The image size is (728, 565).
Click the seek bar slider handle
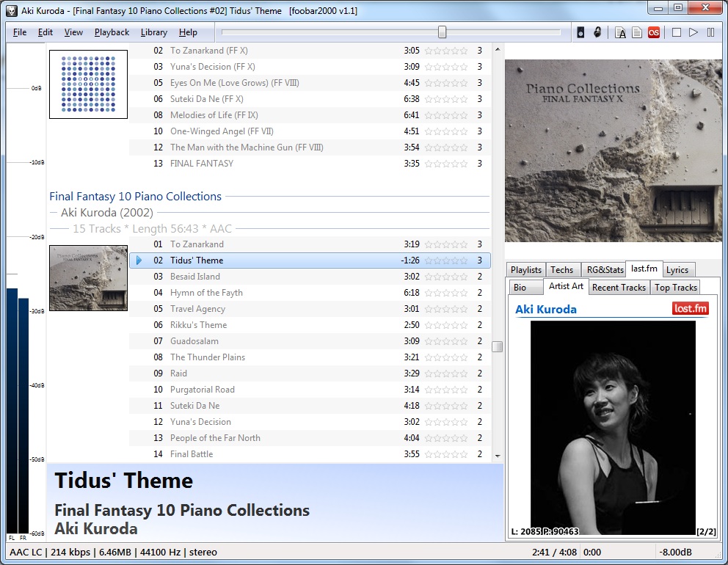[x=442, y=32]
